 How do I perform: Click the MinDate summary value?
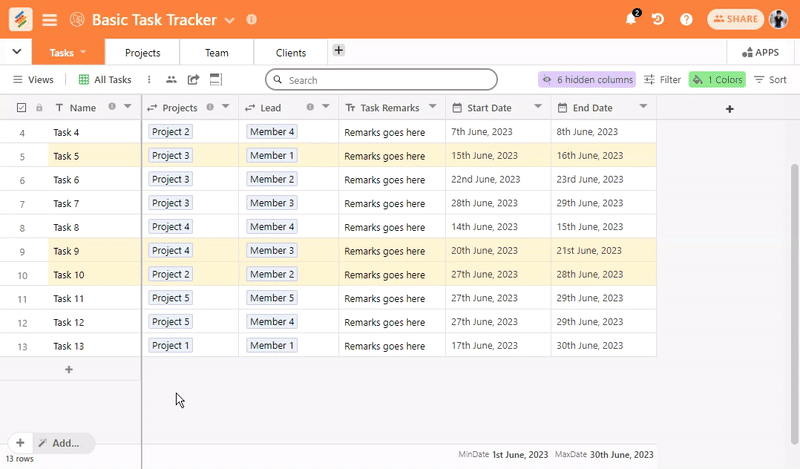(520, 455)
